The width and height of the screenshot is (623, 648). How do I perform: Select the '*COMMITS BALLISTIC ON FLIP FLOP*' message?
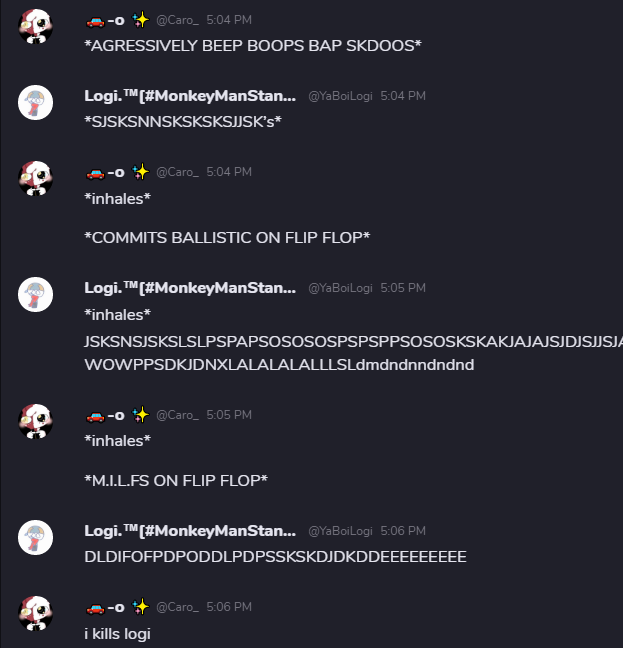[227, 238]
